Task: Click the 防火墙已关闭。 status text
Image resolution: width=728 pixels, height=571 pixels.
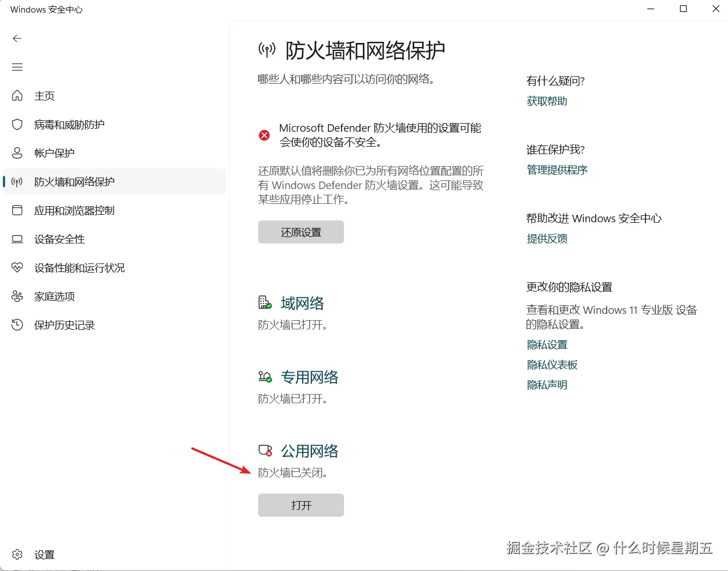Action: [293, 473]
